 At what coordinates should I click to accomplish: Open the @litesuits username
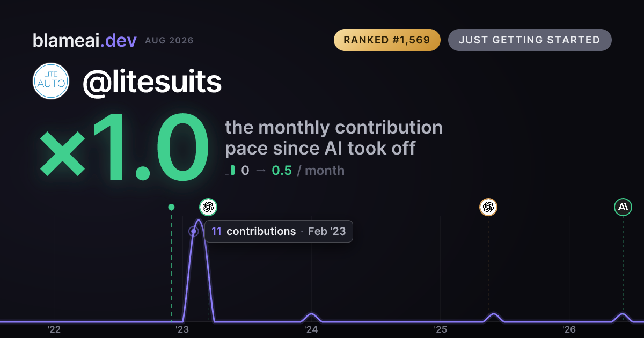coord(152,82)
